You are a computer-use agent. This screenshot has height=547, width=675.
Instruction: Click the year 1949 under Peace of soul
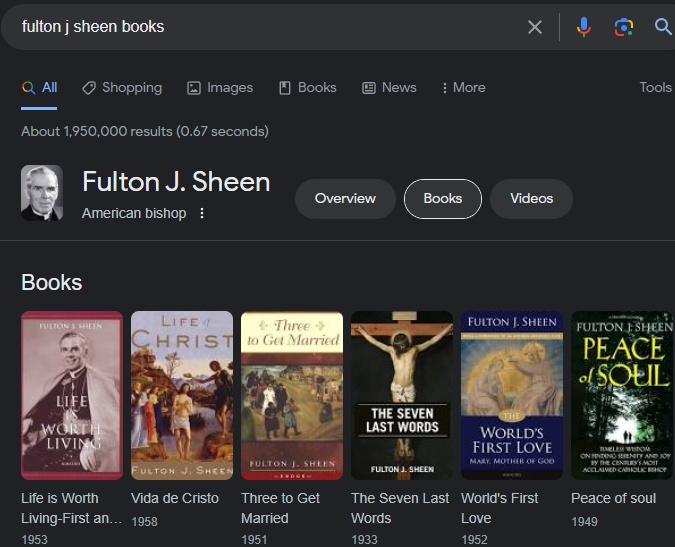pos(584,522)
